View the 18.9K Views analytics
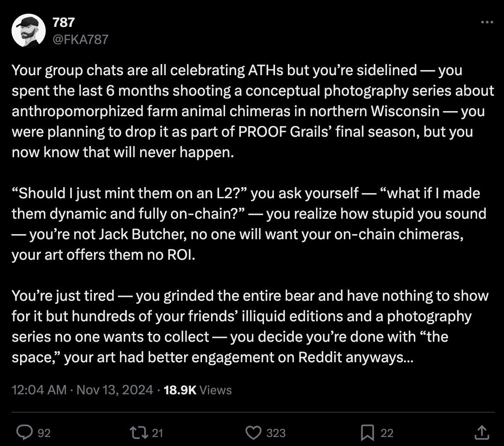504x446 pixels. pyautogui.click(x=198, y=390)
